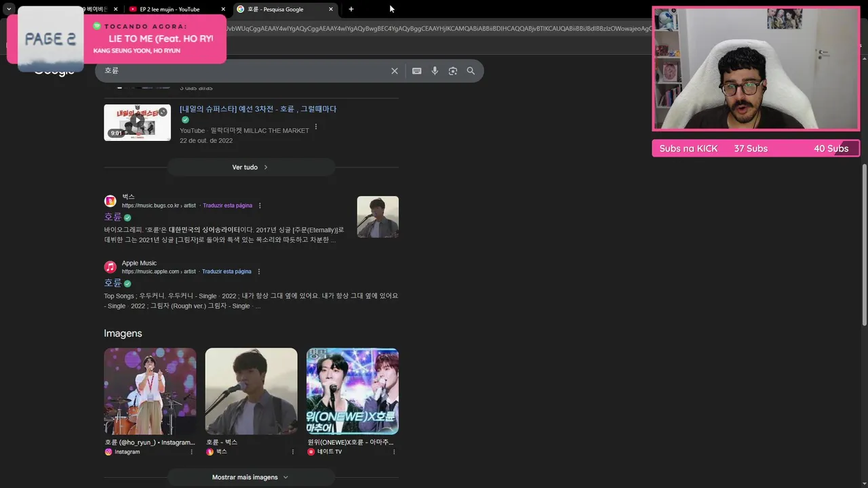The image size is (868, 488).
Task: Play the 9:01 video thumbnail
Action: tap(137, 122)
